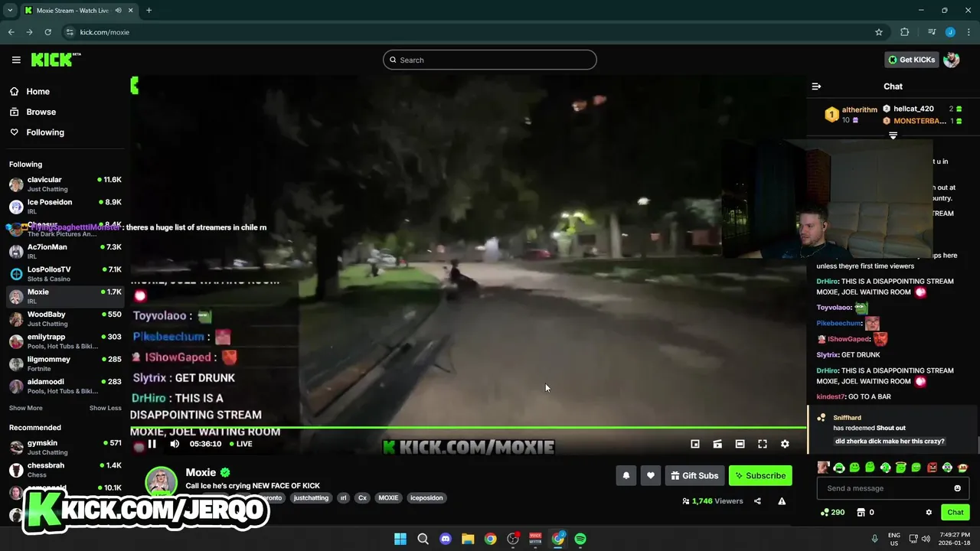The height and width of the screenshot is (551, 980).
Task: Select emilytrapp channel in sidebar
Action: [x=65, y=341]
